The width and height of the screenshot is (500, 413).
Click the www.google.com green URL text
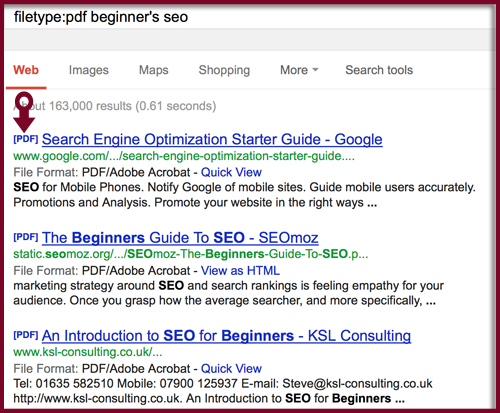coord(184,156)
